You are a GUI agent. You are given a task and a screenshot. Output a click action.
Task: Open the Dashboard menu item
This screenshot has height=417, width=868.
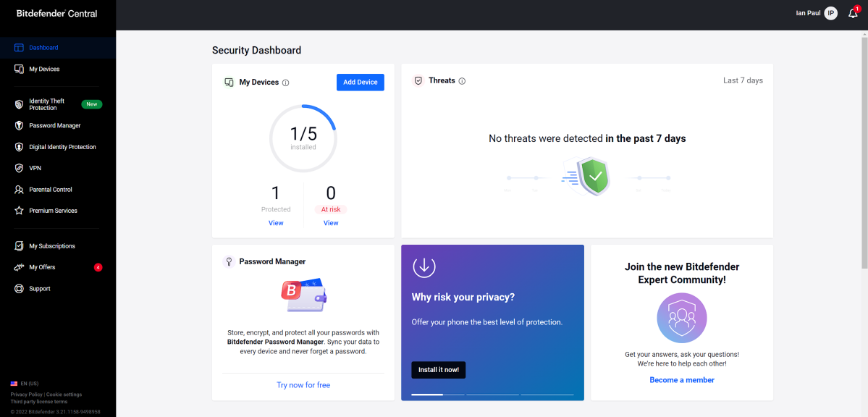[x=58, y=48]
